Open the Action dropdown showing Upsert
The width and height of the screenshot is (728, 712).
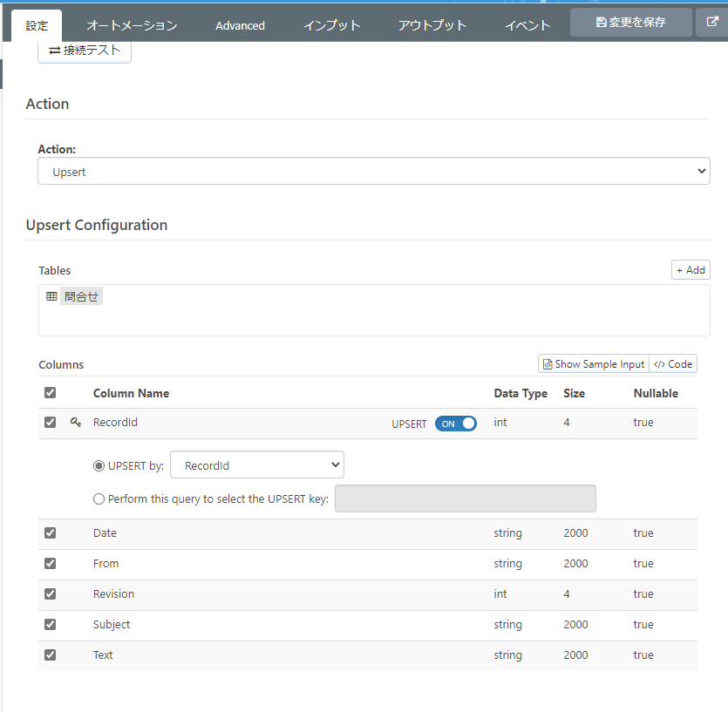tap(374, 172)
